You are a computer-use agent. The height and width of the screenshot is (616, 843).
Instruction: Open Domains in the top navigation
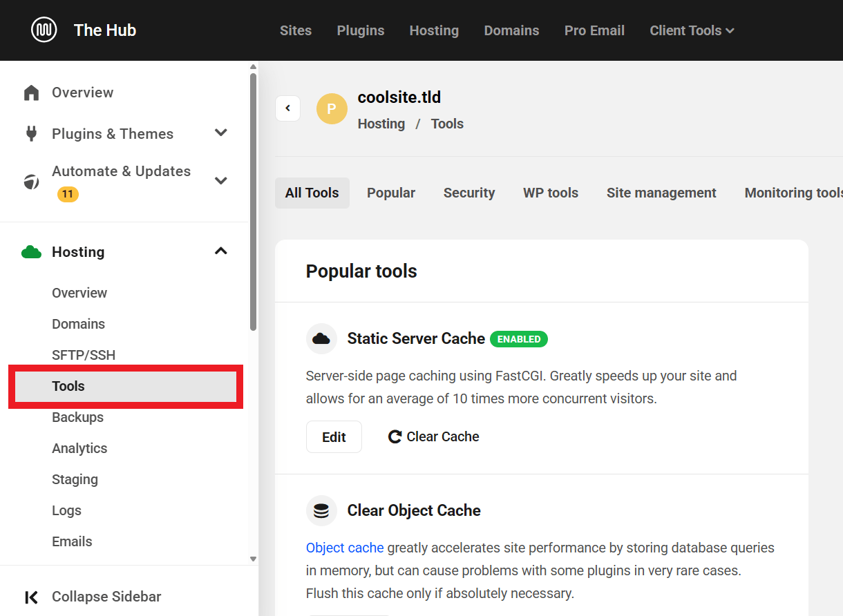(x=511, y=30)
